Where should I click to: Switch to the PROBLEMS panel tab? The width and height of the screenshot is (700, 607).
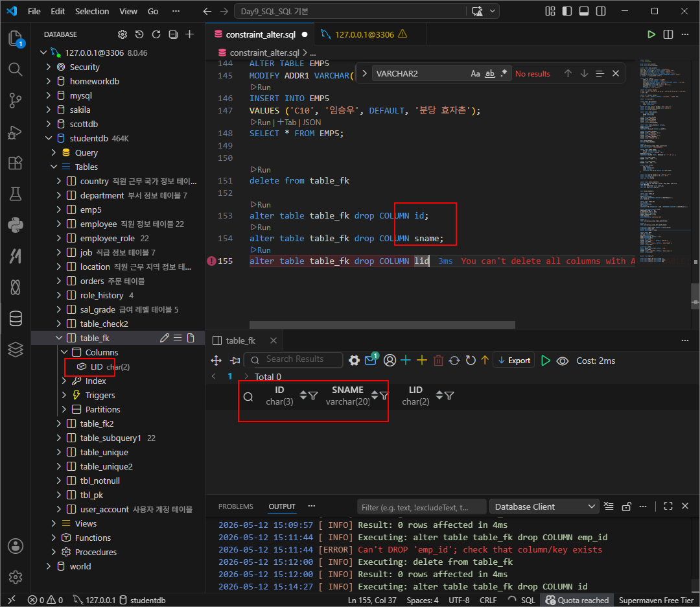coord(236,506)
